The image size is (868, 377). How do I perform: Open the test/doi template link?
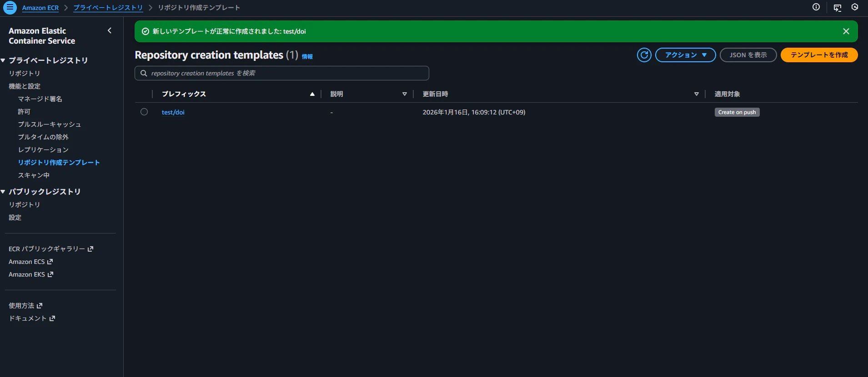click(173, 112)
